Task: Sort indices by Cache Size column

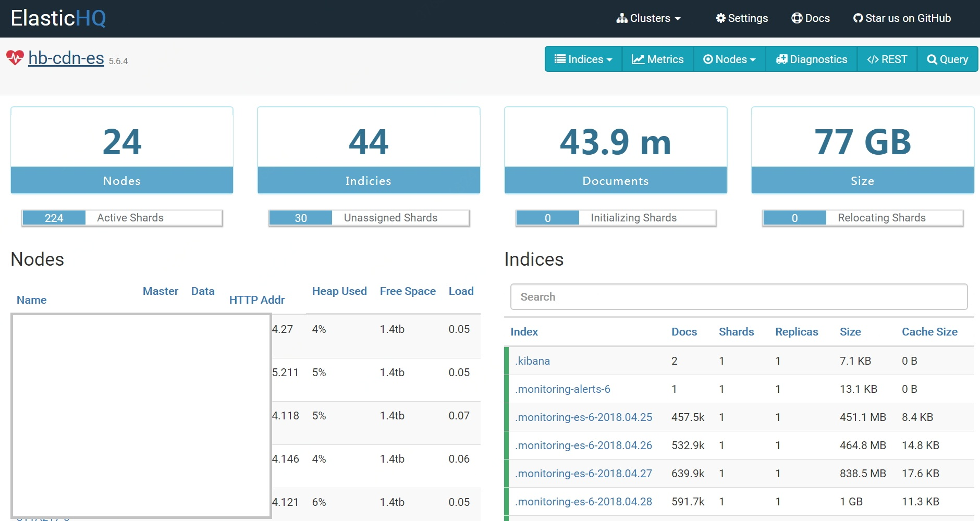Action: (929, 332)
